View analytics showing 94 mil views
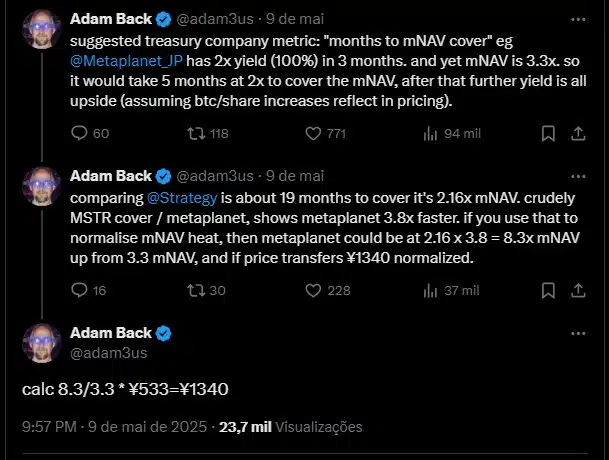 452,134
